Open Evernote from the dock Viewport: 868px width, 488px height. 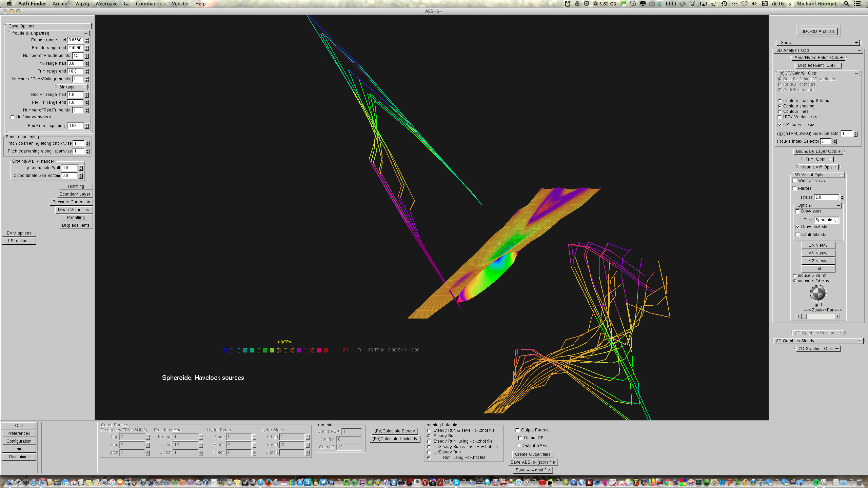347,482
